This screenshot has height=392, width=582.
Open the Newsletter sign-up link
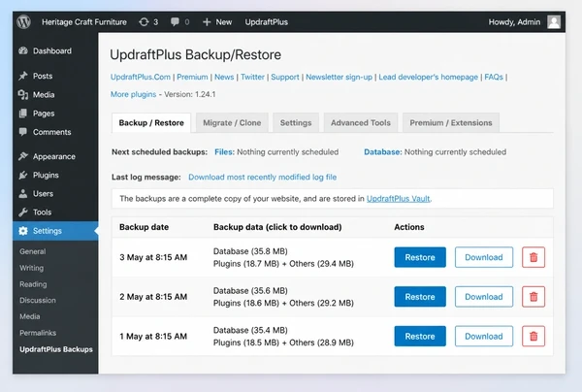339,77
